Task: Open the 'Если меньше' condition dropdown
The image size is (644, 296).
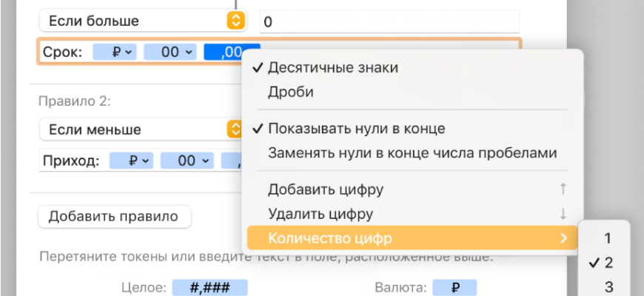Action: pyautogui.click(x=141, y=129)
